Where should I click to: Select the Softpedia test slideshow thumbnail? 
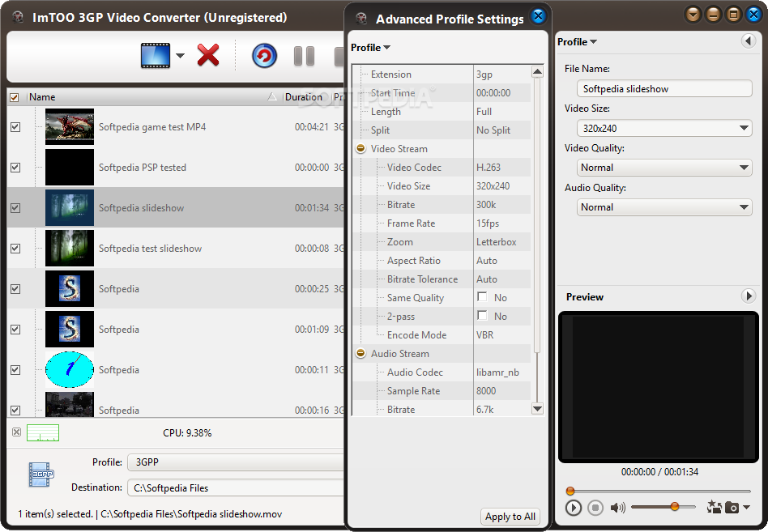70,248
